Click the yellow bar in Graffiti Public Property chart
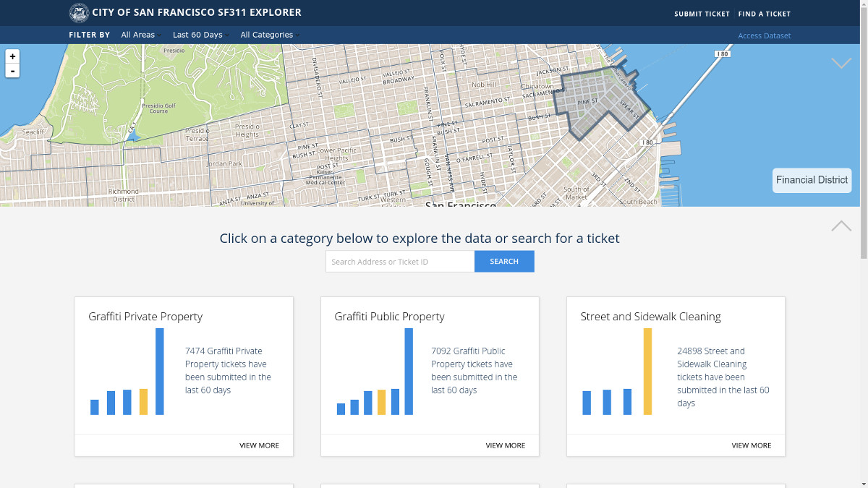The image size is (868, 488). pos(381,403)
